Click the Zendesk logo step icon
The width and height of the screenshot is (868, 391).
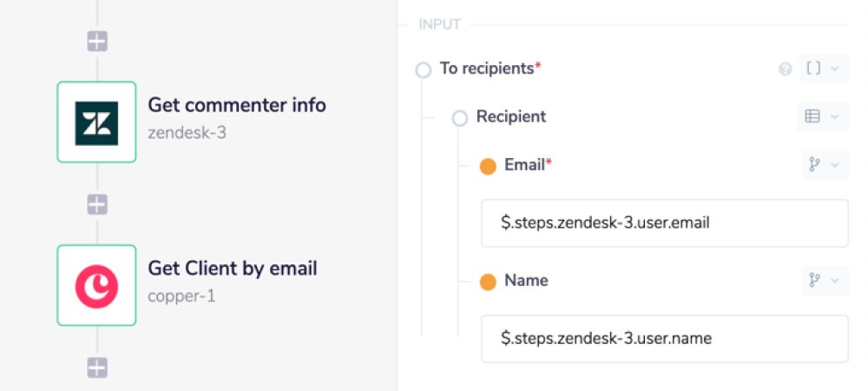[96, 122]
